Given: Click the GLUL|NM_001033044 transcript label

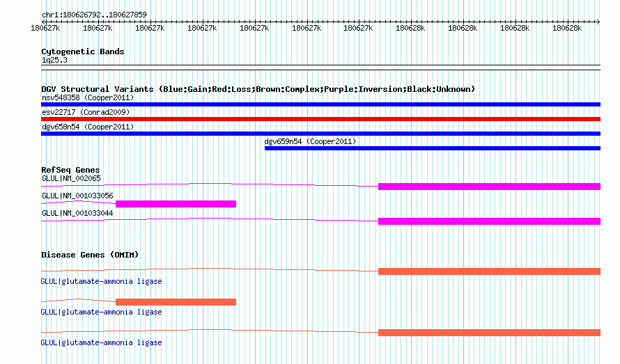Looking at the screenshot, I should [x=77, y=213].
